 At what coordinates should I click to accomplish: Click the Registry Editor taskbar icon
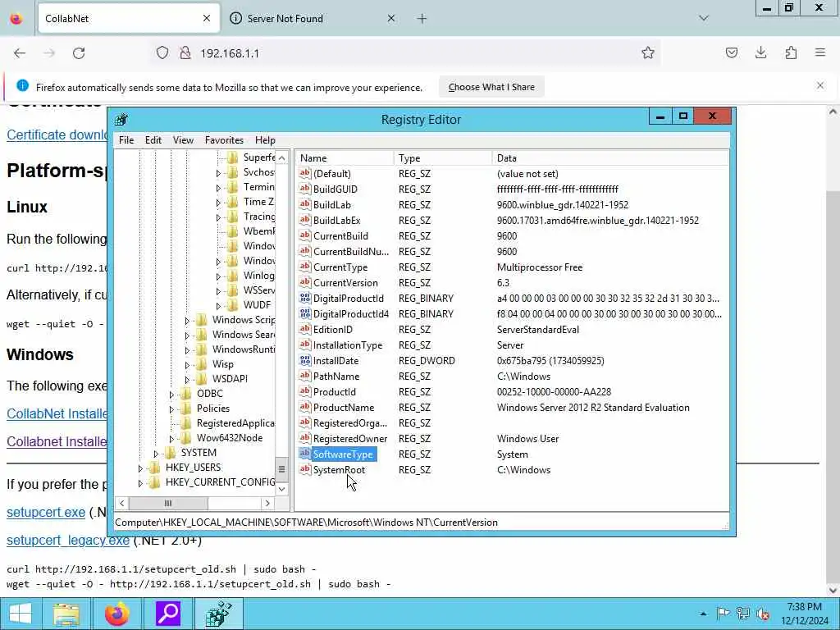click(218, 614)
